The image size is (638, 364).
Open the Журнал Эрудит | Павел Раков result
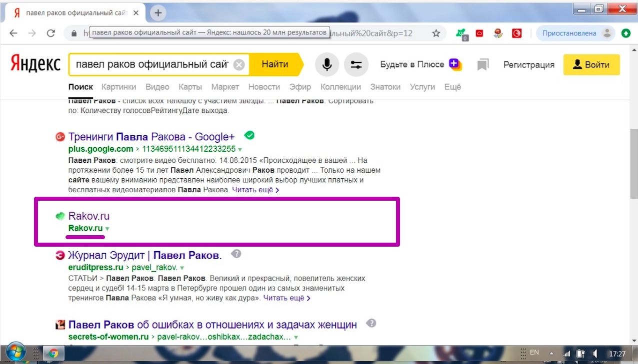pyautogui.click(x=145, y=256)
